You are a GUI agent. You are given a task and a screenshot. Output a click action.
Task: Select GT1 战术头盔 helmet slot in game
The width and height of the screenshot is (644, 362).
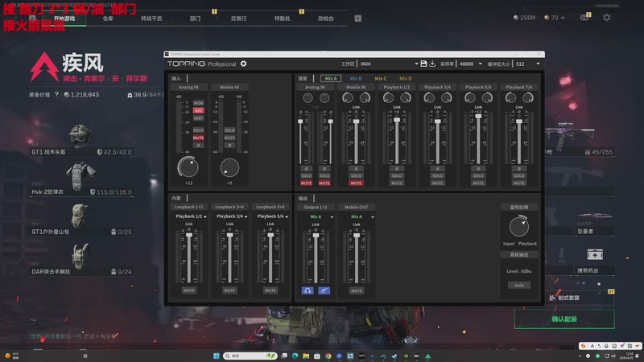[80, 139]
